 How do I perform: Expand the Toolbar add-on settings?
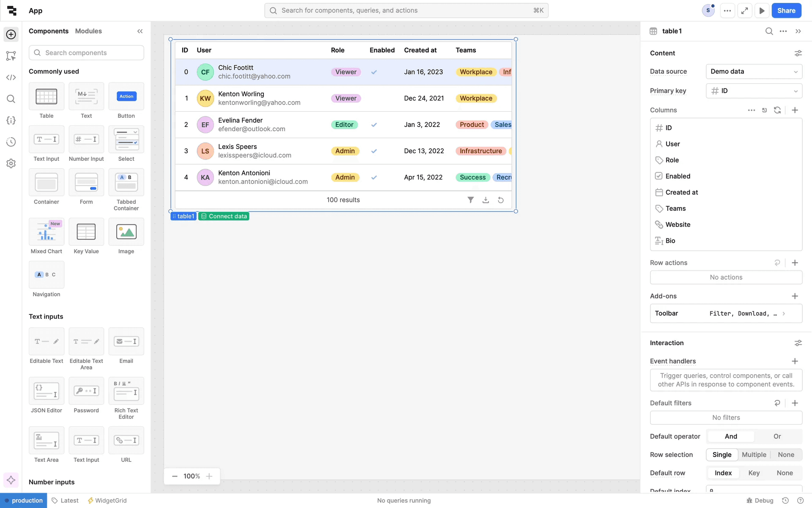(726, 313)
